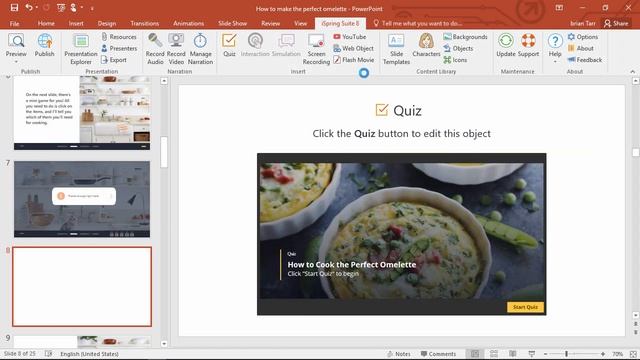The height and width of the screenshot is (360, 640).
Task: Click the zoom in plus button
Action: coord(603,354)
